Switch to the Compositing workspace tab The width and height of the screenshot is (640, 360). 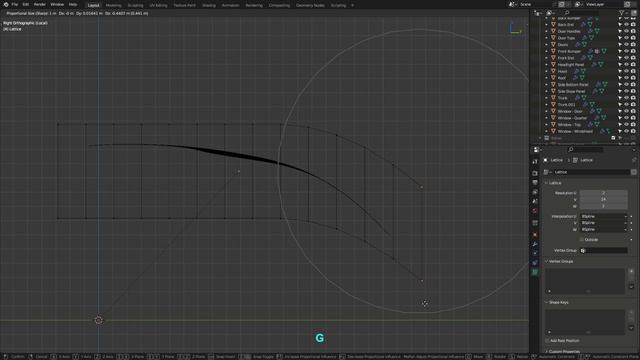pos(279,5)
